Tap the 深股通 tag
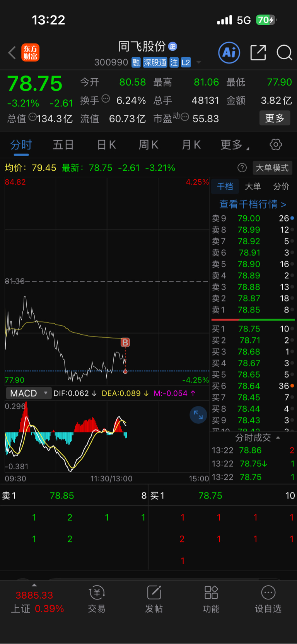 tap(155, 62)
